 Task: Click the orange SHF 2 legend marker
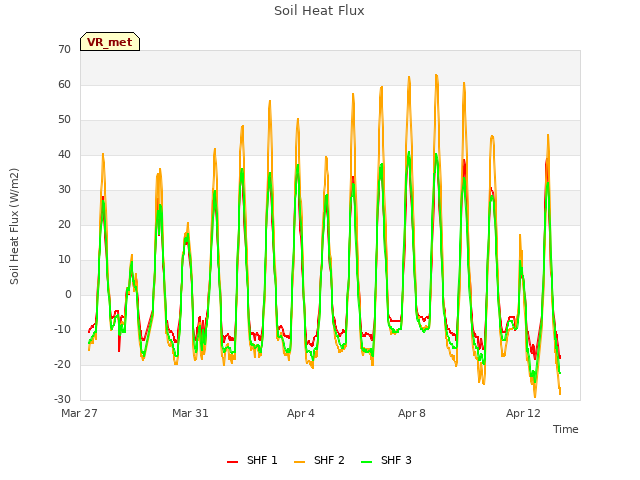[300, 461]
